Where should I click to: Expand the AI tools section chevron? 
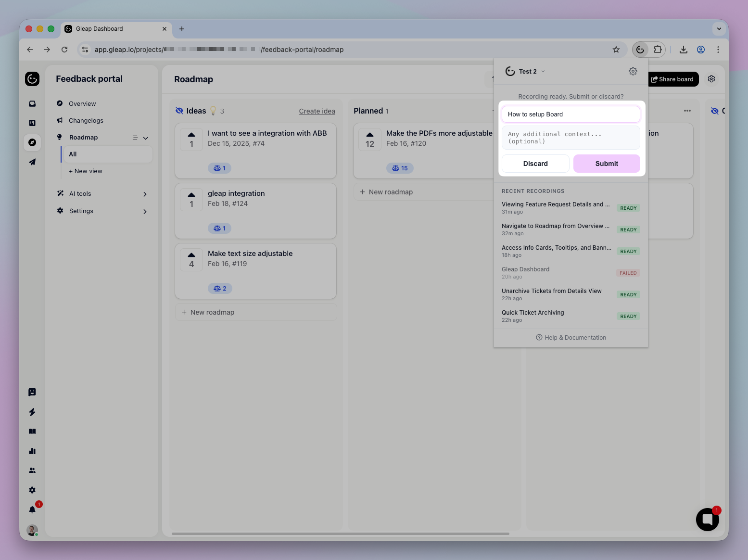click(x=145, y=194)
